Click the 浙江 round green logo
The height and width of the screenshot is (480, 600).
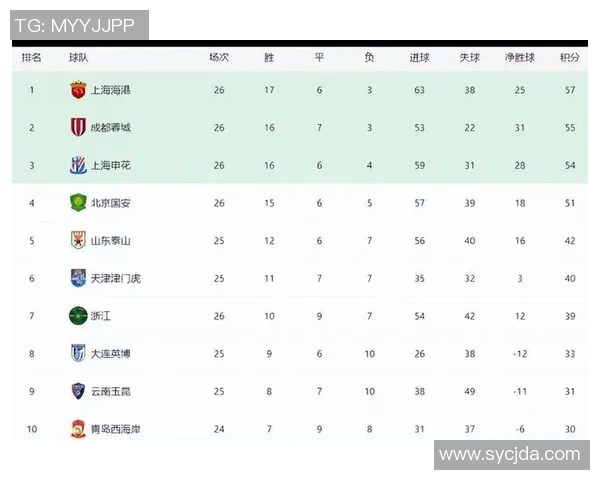click(x=78, y=316)
